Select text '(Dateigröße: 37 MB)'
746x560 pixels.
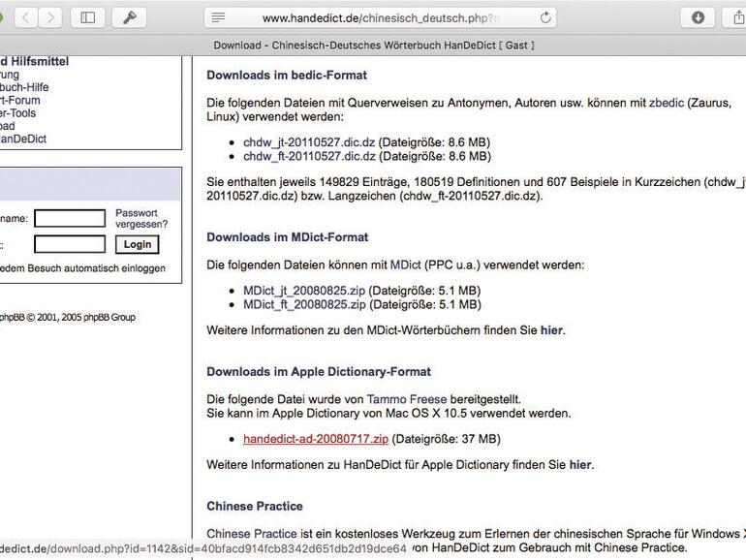point(446,439)
